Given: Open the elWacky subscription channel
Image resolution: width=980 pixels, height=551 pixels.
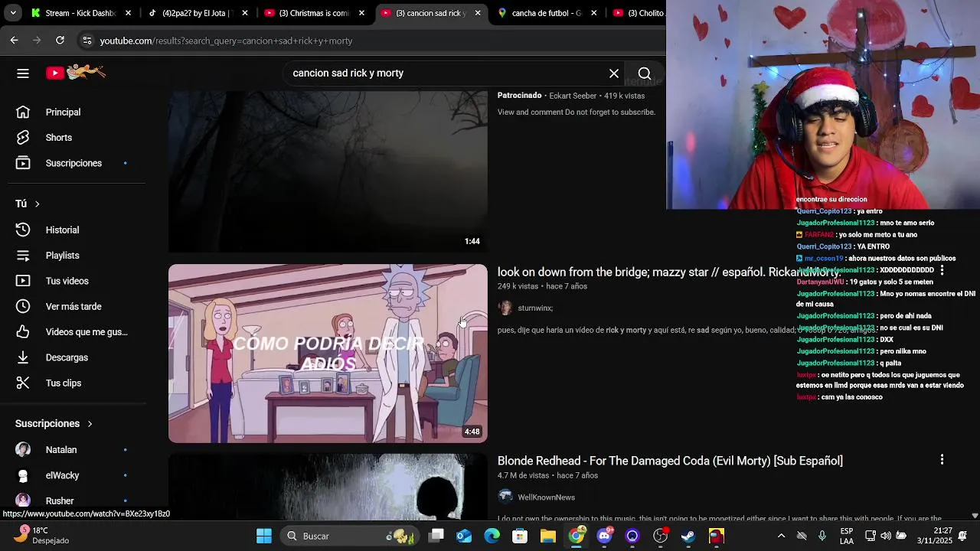Looking at the screenshot, I should [x=77, y=475].
